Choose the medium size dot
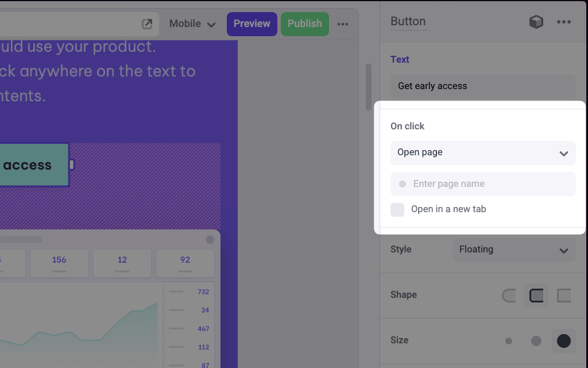 536,341
